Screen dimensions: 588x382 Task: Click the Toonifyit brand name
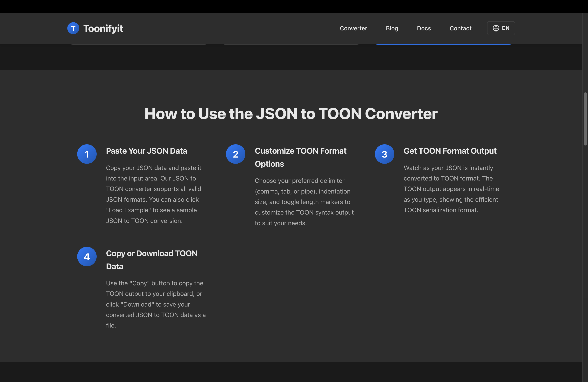[x=103, y=28]
